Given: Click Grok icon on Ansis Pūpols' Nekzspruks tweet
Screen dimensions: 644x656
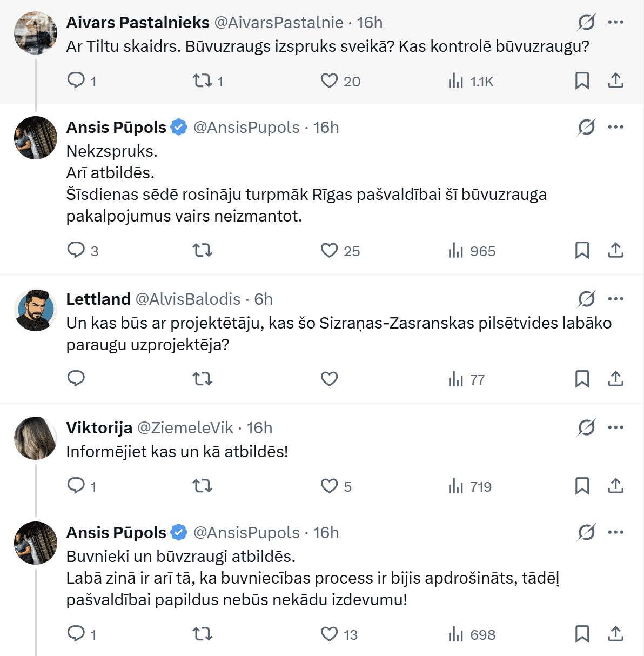Looking at the screenshot, I should [x=586, y=127].
